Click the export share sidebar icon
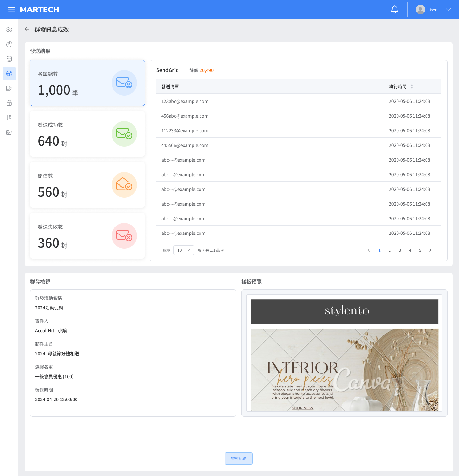Image resolution: width=459 pixels, height=476 pixels. coord(9,132)
